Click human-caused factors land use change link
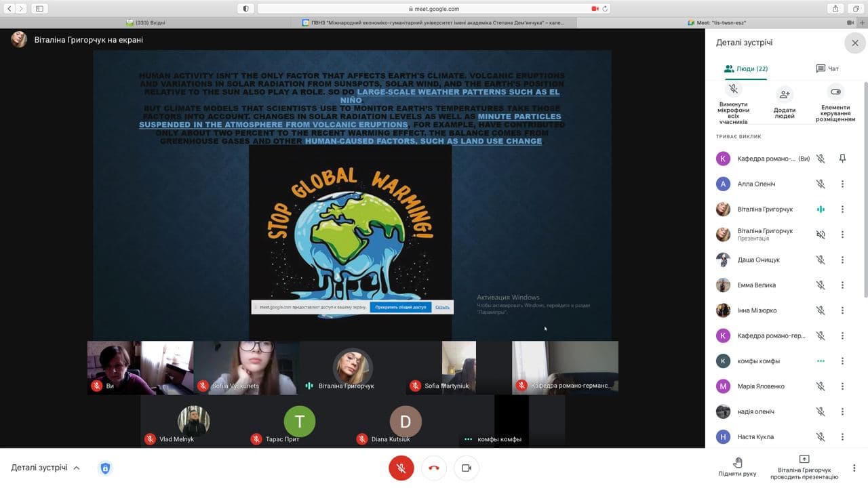868x488 pixels. (423, 141)
